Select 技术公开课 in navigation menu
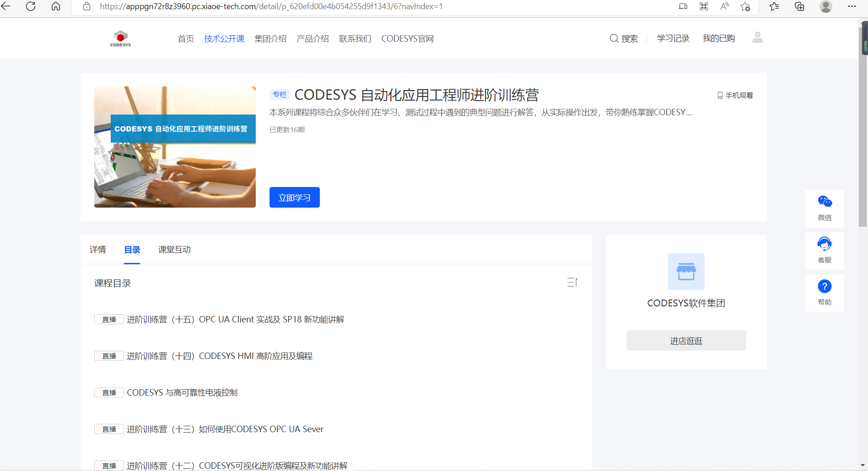The width and height of the screenshot is (868, 471). (224, 39)
